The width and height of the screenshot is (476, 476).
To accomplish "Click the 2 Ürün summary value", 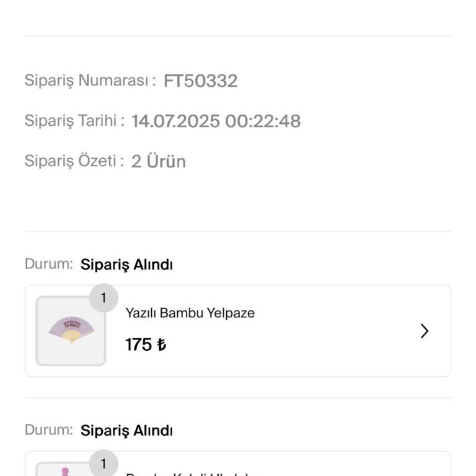I will [x=158, y=162].
